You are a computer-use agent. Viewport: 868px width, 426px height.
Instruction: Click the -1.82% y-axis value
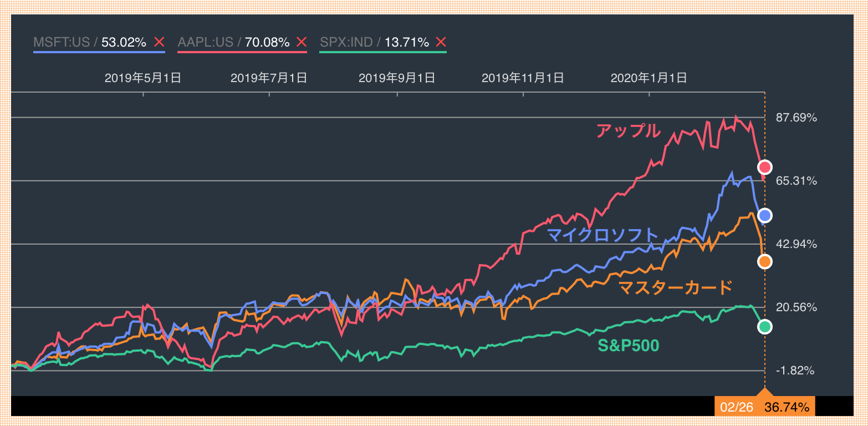[x=794, y=371]
